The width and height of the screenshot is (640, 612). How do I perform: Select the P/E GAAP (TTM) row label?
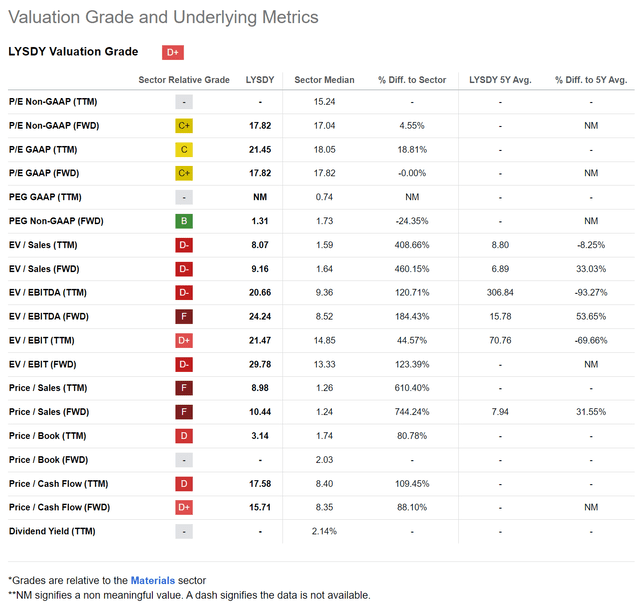43,149
